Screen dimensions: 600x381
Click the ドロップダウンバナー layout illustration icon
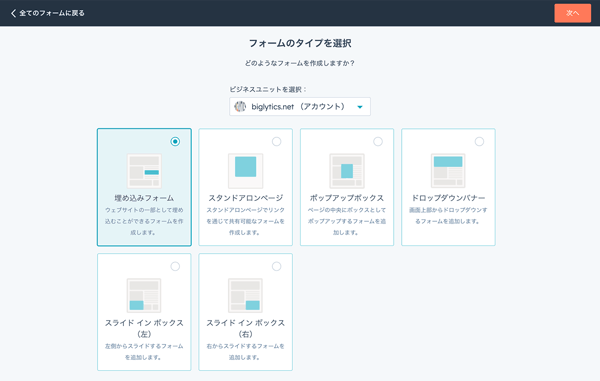pos(448,171)
